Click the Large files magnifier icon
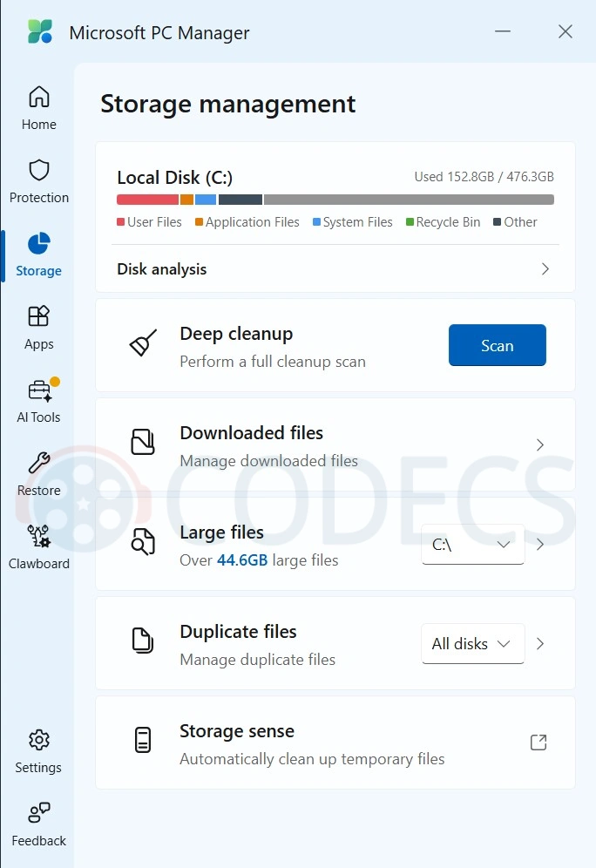 (143, 541)
